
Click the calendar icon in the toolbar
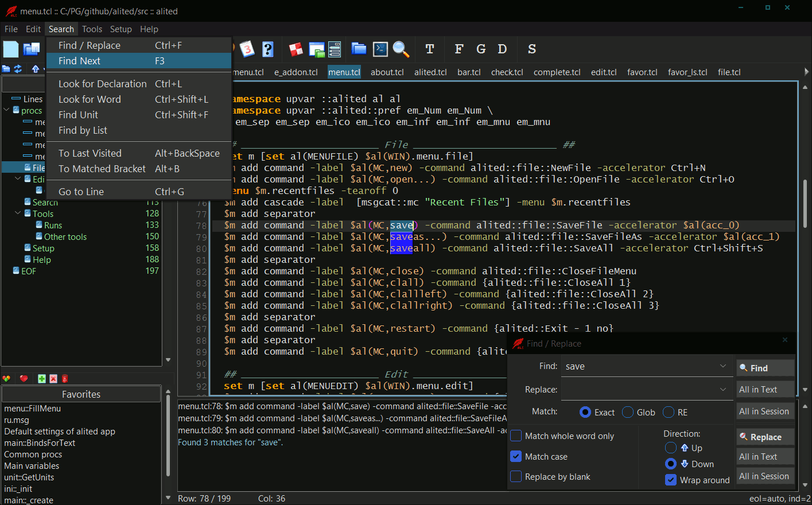(247, 49)
